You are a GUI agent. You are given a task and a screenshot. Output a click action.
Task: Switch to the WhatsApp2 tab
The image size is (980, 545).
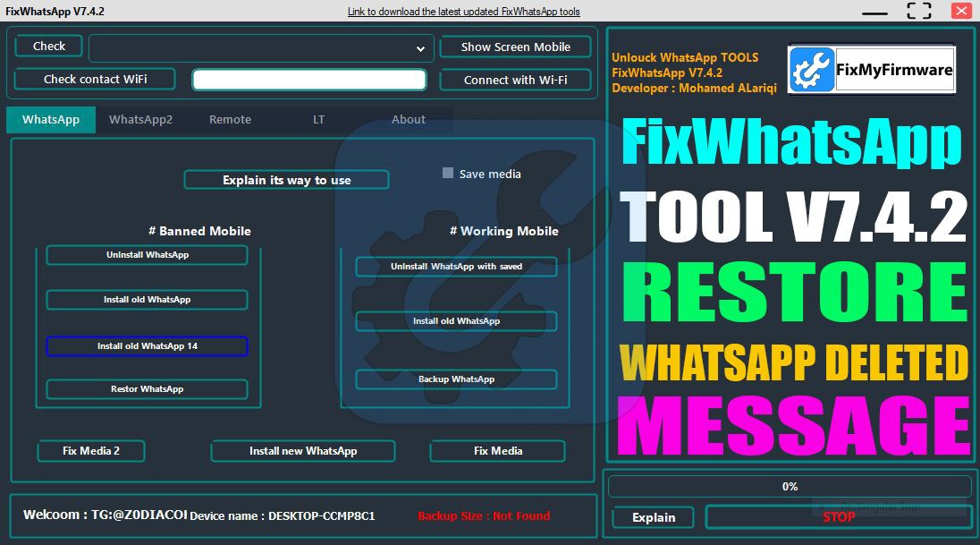[x=140, y=120]
